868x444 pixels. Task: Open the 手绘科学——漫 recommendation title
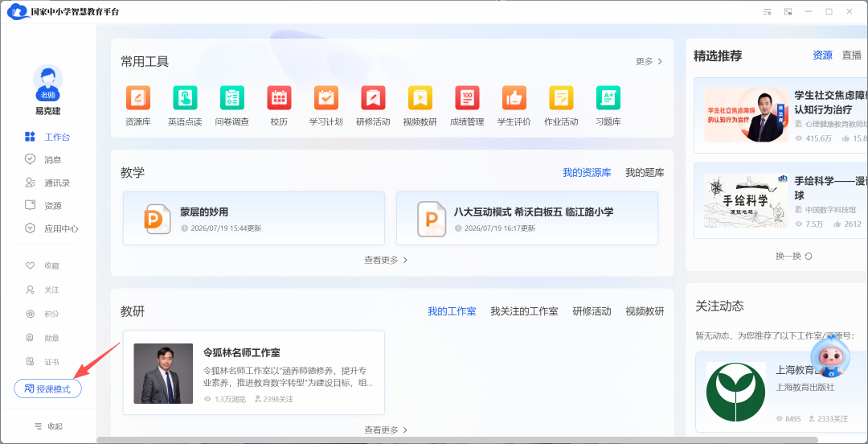(831, 188)
